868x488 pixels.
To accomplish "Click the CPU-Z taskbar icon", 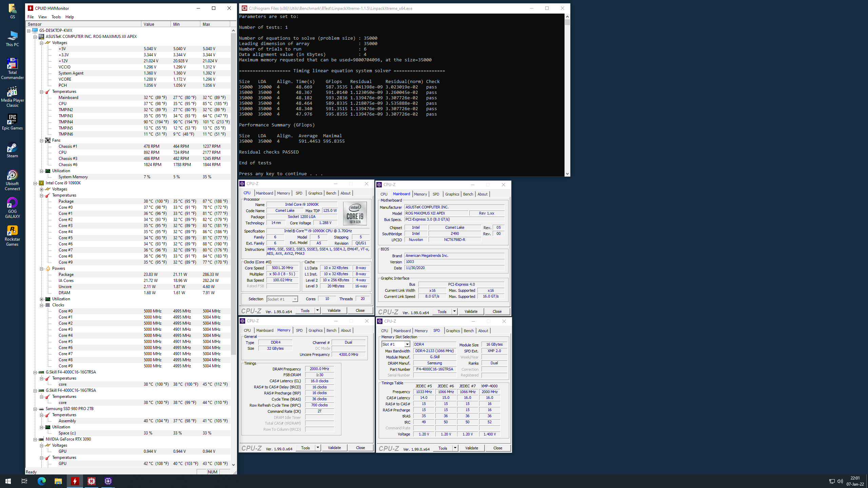I will tap(108, 481).
